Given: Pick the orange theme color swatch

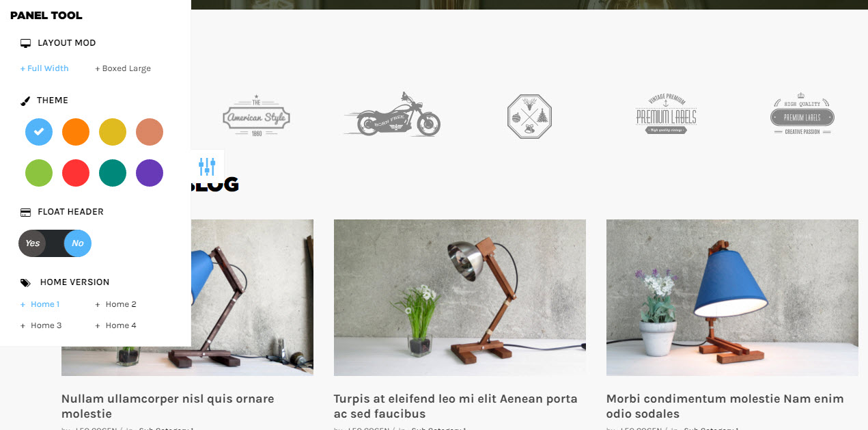Looking at the screenshot, I should coord(76,132).
